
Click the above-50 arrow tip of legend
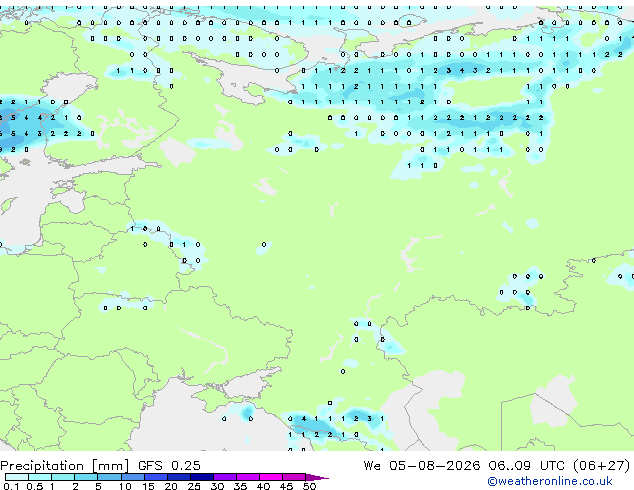(317, 477)
